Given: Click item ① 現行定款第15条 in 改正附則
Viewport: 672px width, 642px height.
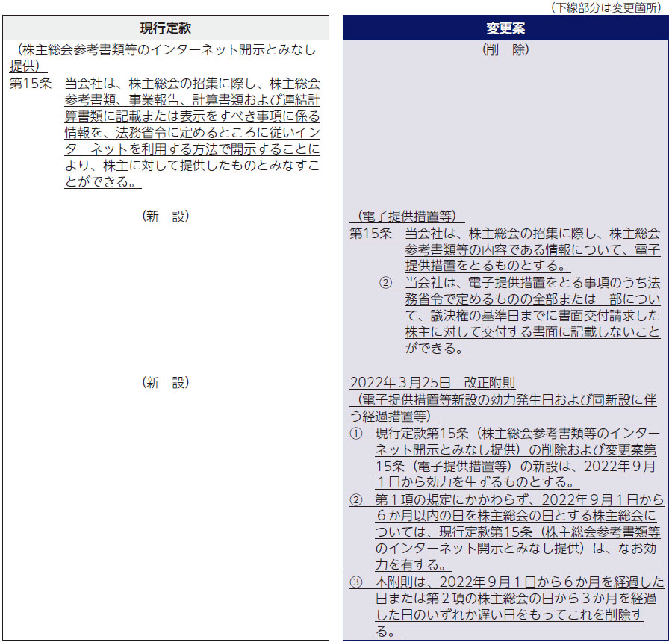Looking at the screenshot, I should click(505, 434).
